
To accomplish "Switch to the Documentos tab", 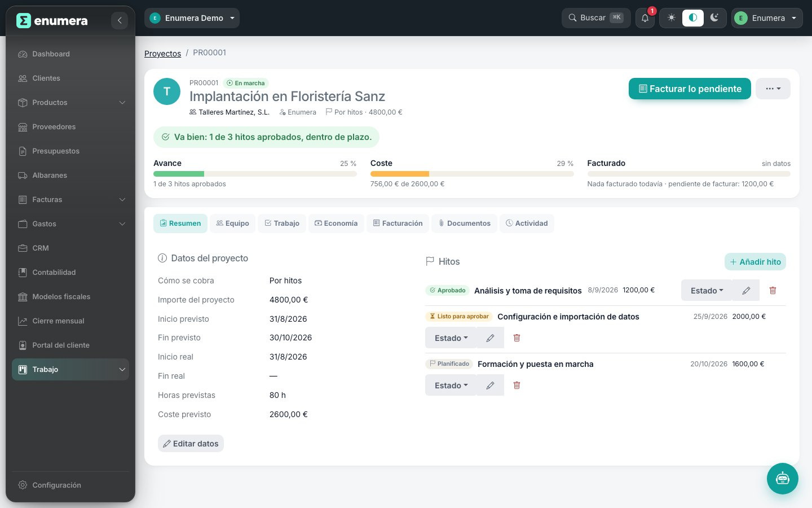I will [x=465, y=224].
